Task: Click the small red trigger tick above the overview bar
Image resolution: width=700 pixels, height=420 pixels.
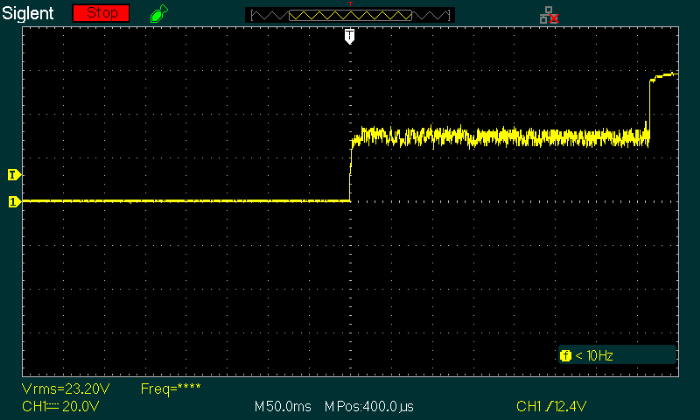Action: [x=350, y=4]
